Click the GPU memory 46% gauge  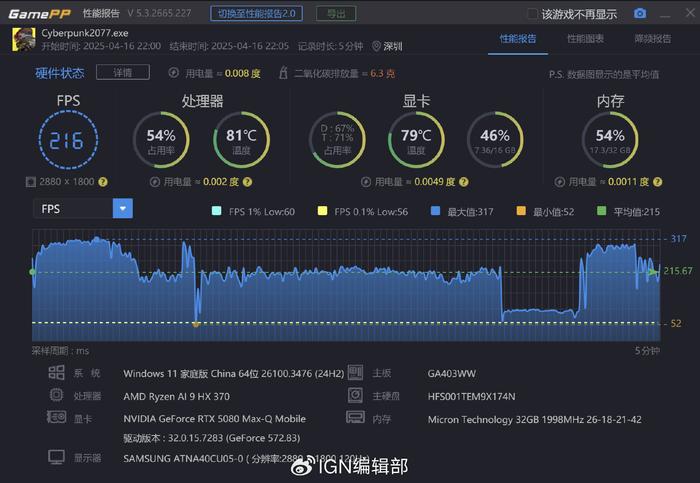pyautogui.click(x=495, y=140)
